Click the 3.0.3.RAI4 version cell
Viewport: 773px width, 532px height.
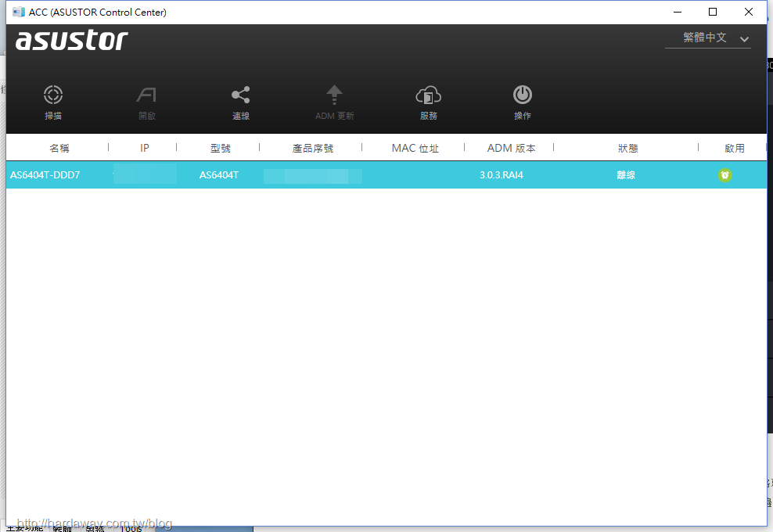(502, 175)
